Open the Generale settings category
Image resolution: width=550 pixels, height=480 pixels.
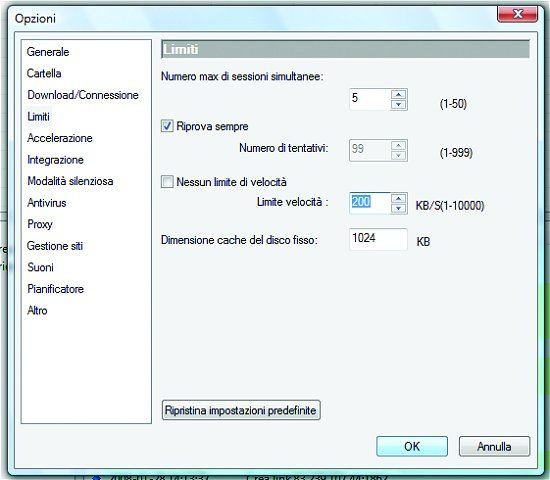click(48, 52)
